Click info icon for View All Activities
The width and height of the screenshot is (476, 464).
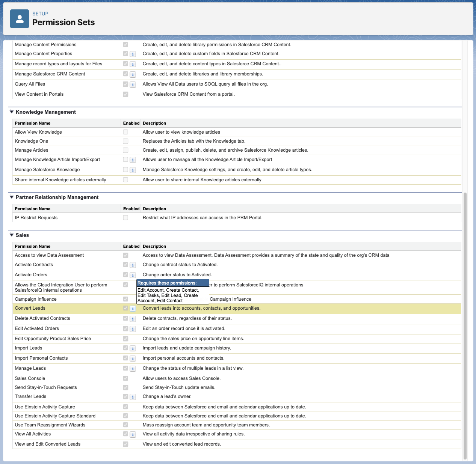click(x=133, y=434)
